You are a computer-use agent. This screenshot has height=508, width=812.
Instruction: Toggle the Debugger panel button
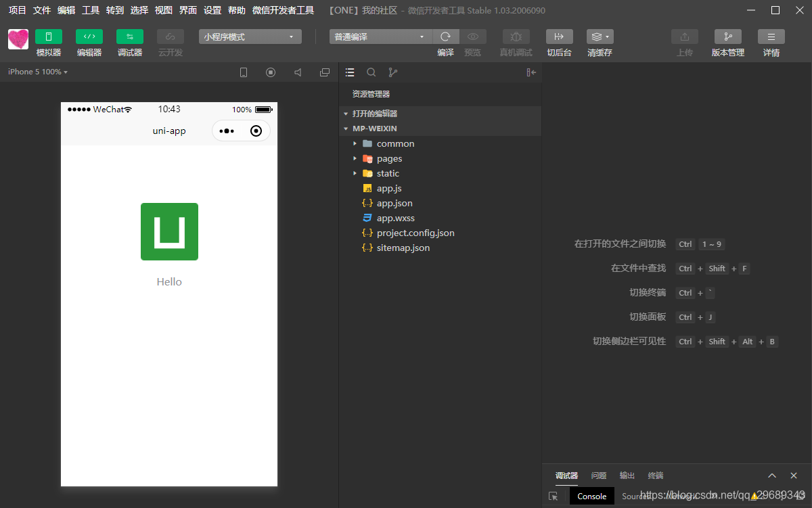pos(129,37)
